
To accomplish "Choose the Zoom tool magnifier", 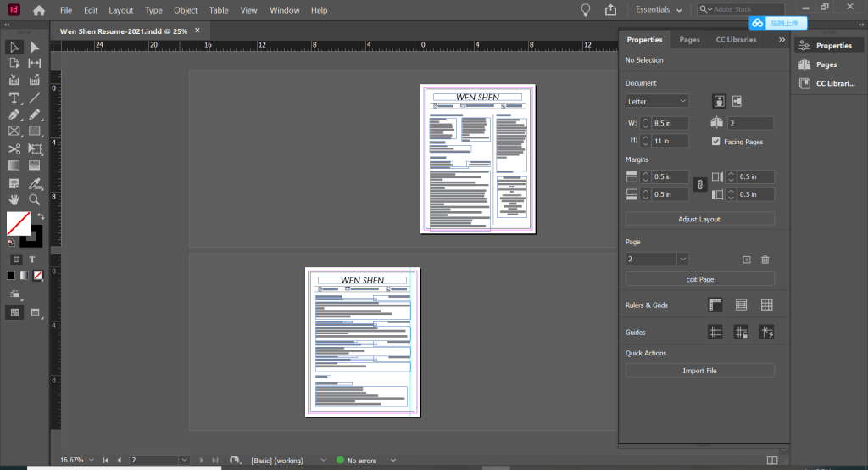I will (x=35, y=199).
